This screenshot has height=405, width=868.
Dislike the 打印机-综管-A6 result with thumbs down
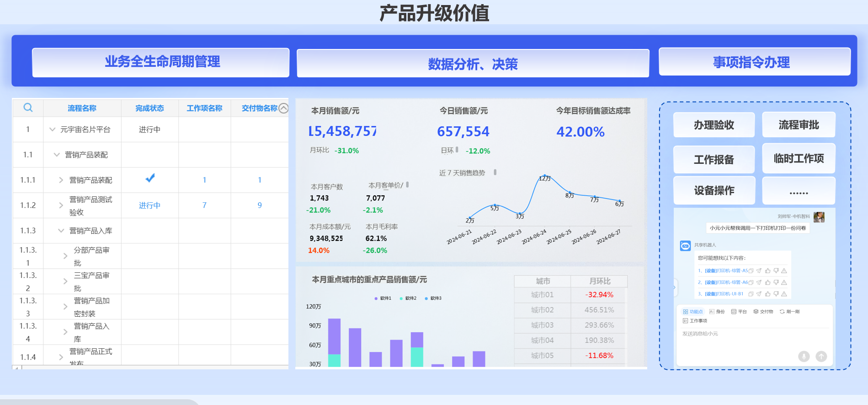pos(776,282)
